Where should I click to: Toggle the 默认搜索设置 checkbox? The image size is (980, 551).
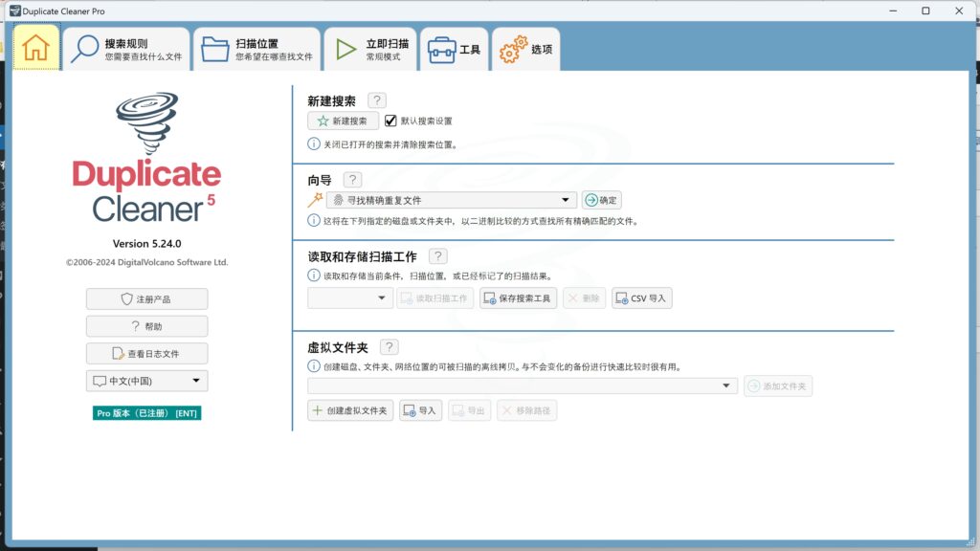[390, 121]
